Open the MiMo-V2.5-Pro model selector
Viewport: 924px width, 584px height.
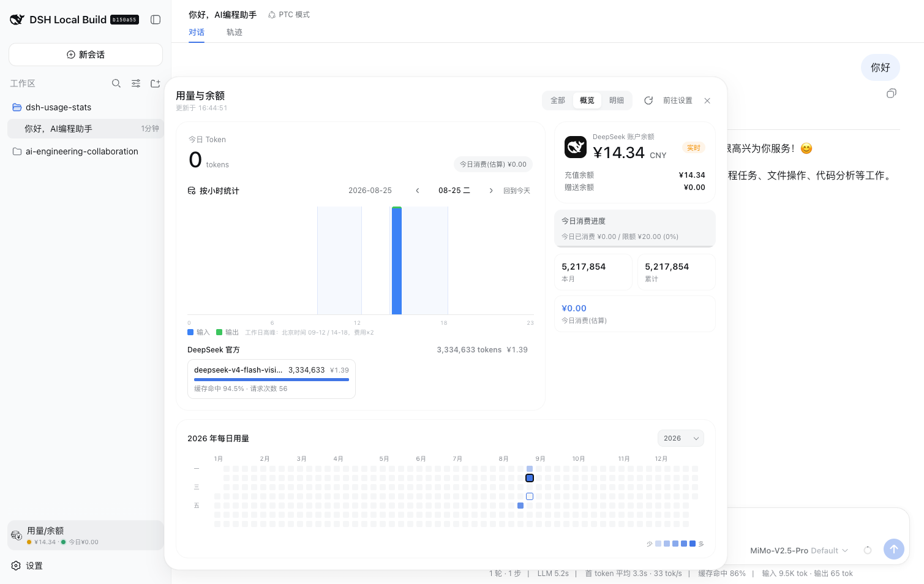799,550
